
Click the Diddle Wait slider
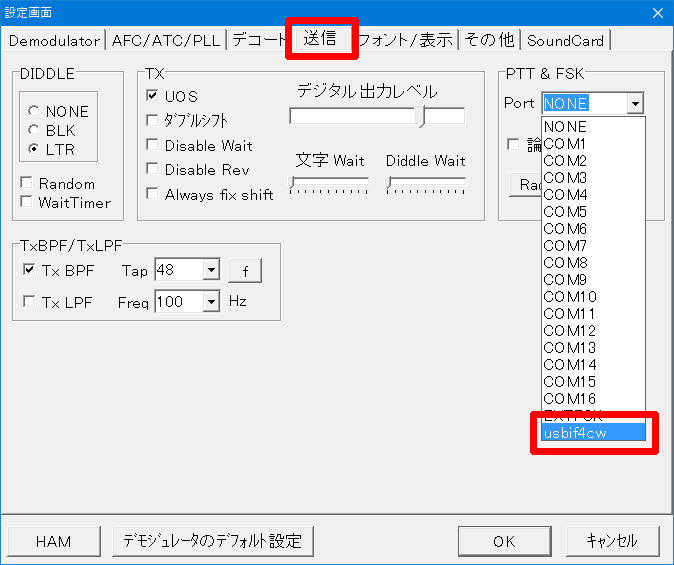[426, 184]
